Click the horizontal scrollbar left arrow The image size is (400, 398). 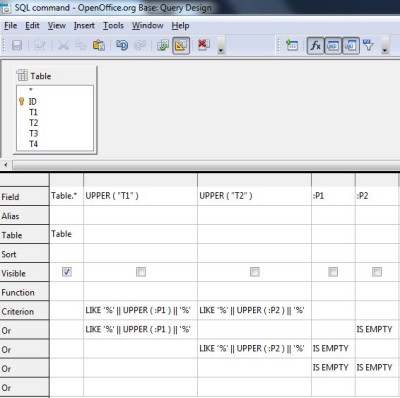pos(6,165)
